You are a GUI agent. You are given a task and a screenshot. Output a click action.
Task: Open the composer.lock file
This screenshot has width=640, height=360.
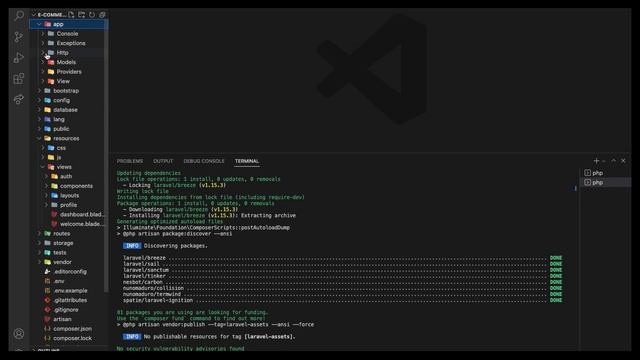tap(72, 338)
